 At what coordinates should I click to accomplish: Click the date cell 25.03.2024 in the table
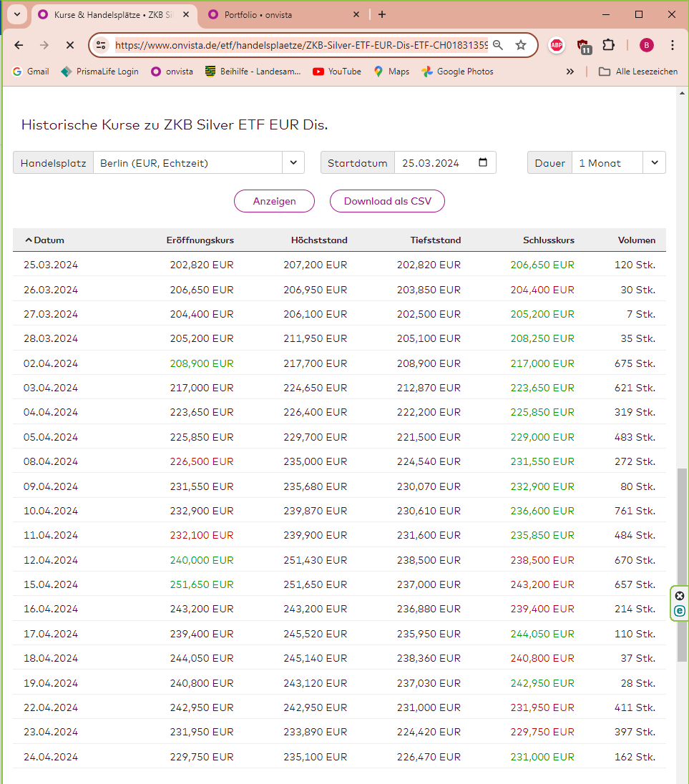pyautogui.click(x=51, y=265)
